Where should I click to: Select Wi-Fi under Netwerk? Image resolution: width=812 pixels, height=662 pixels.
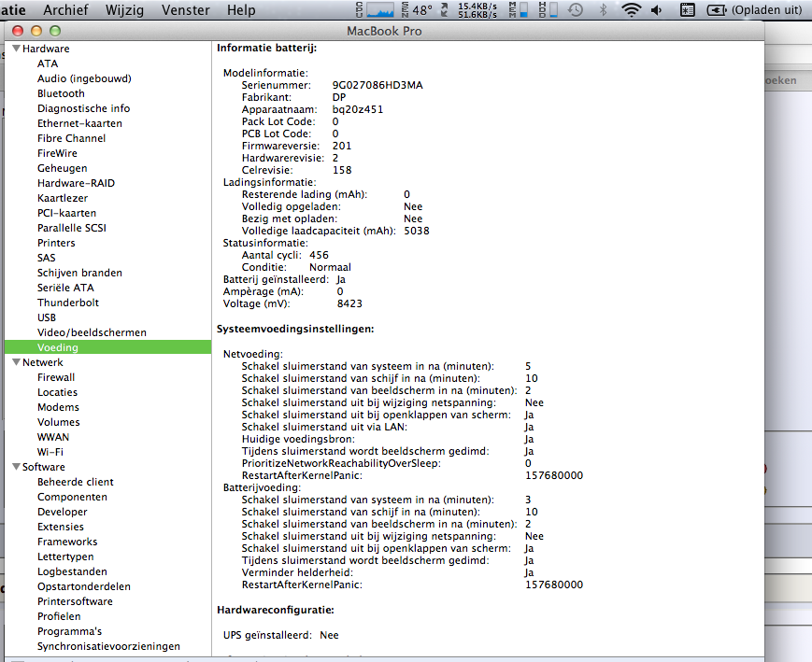50,452
